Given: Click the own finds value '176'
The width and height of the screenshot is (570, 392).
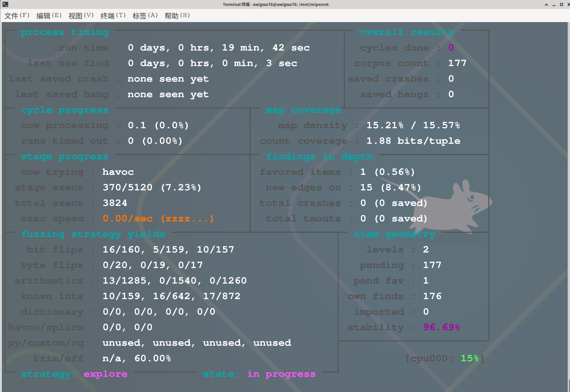Looking at the screenshot, I should pyautogui.click(x=432, y=296).
